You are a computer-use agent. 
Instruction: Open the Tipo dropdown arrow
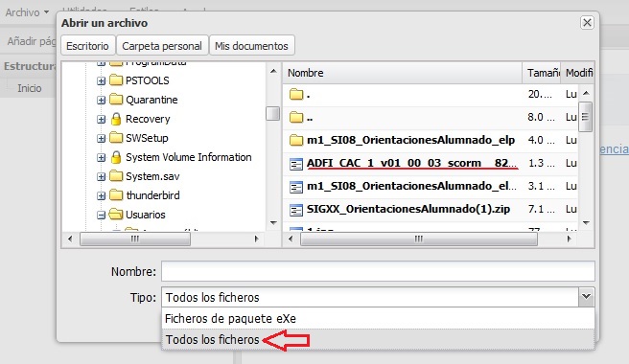586,297
